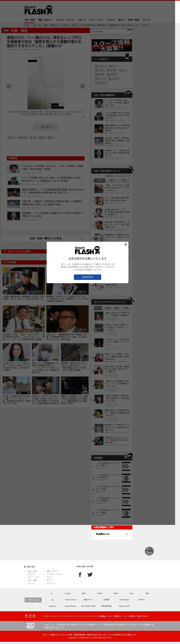Image resolution: width=180 pixels, height=644 pixels.
Task: Click the 検索 search button
Action: 129,30
